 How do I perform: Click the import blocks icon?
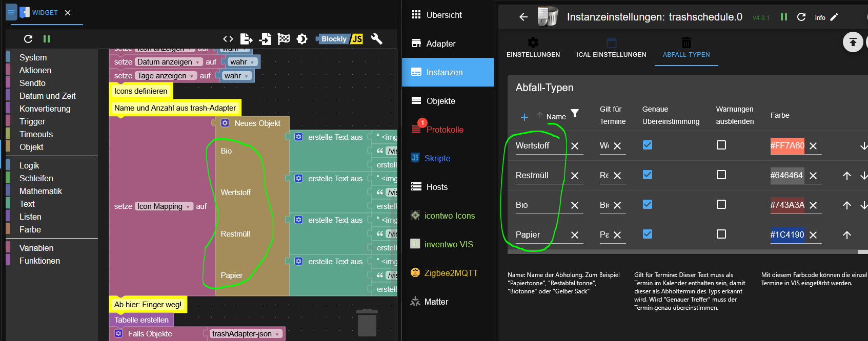265,39
